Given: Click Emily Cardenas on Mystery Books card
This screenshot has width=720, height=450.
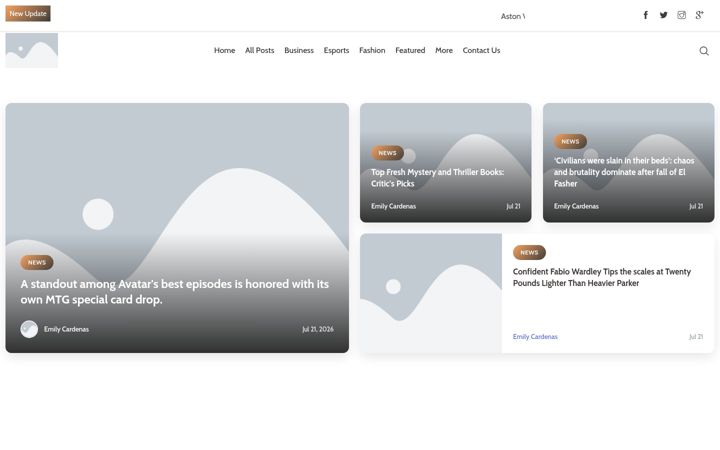Looking at the screenshot, I should click(x=394, y=206).
